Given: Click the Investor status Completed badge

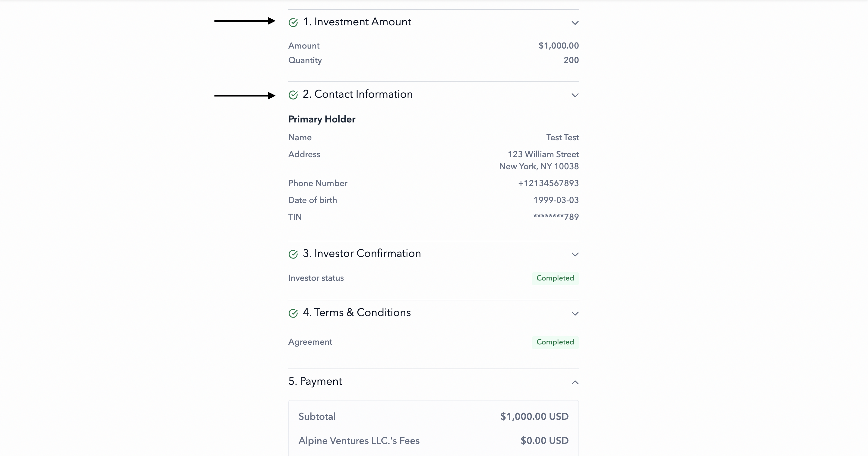Looking at the screenshot, I should click(555, 278).
